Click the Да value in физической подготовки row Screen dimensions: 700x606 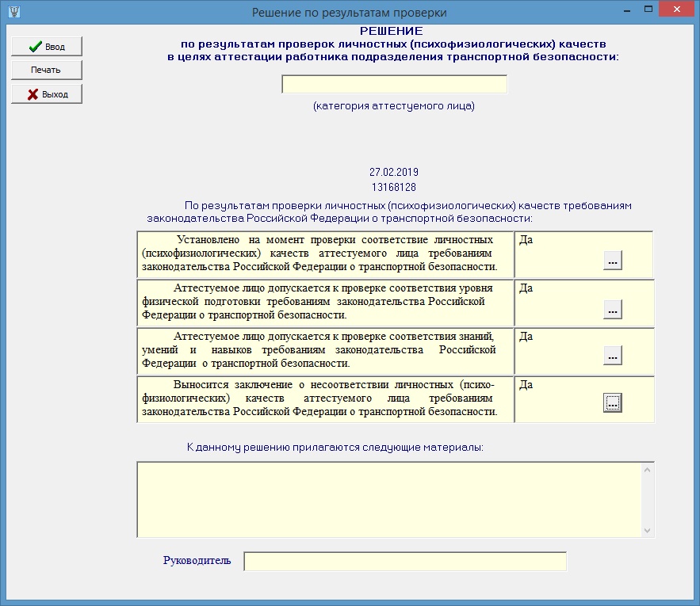[x=526, y=288]
